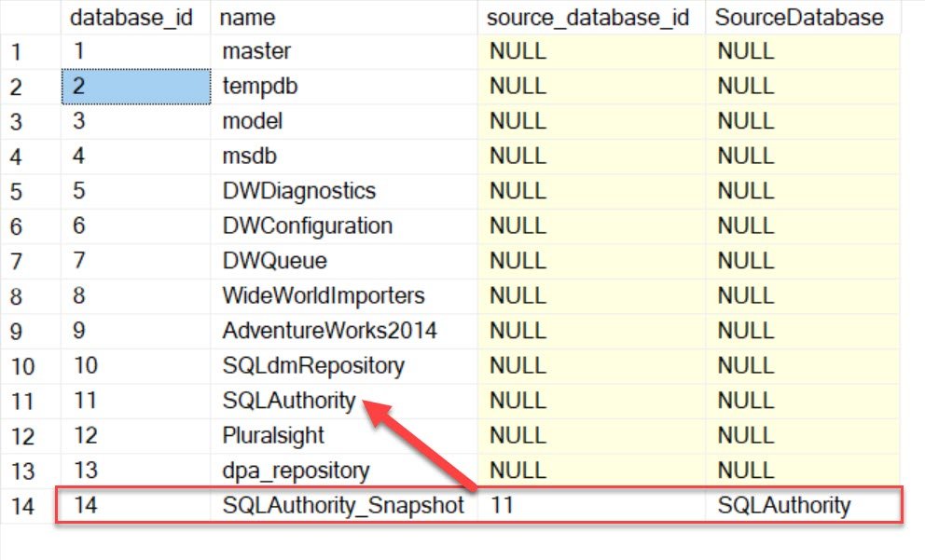The height and width of the screenshot is (560, 925).
Task: Select the DWDiagnostics name cell
Action: tap(344, 191)
